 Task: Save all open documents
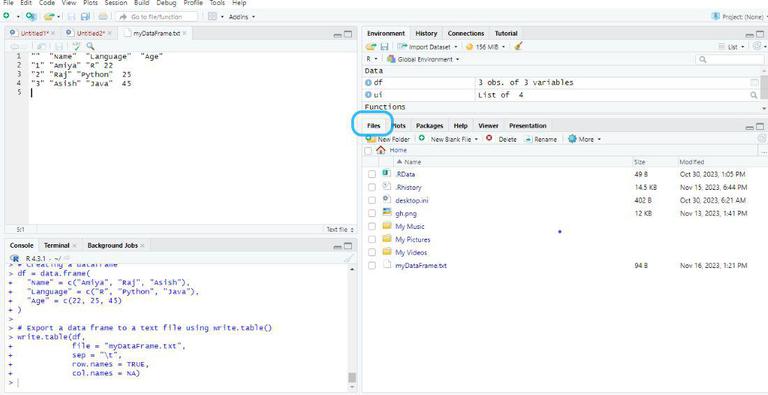coord(85,17)
